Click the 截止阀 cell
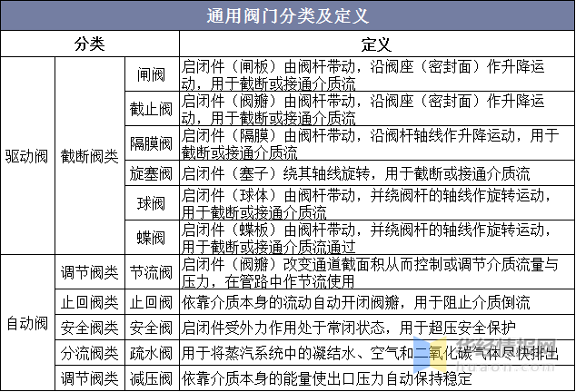 click(x=152, y=109)
